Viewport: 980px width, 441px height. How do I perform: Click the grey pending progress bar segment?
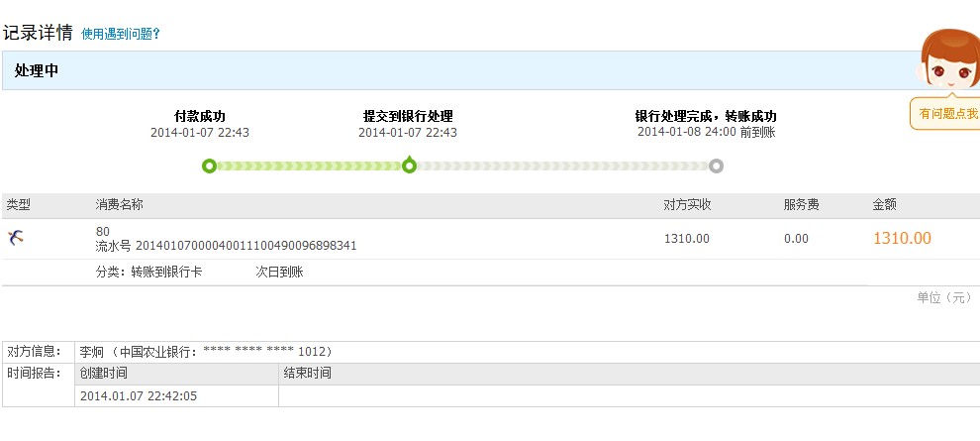coord(561,165)
